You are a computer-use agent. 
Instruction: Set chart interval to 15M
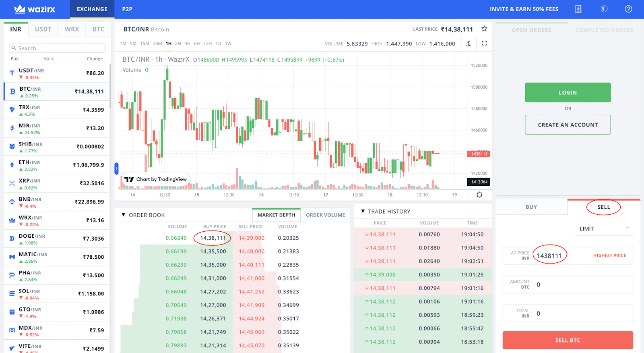pos(145,44)
